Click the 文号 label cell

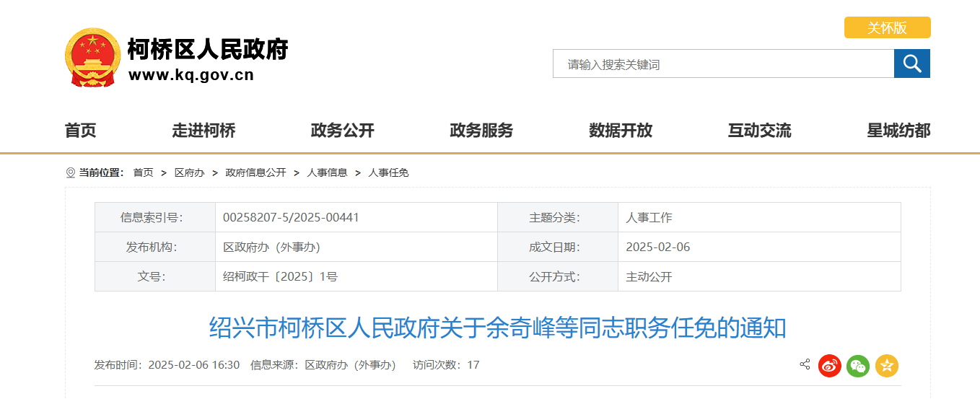coord(155,276)
